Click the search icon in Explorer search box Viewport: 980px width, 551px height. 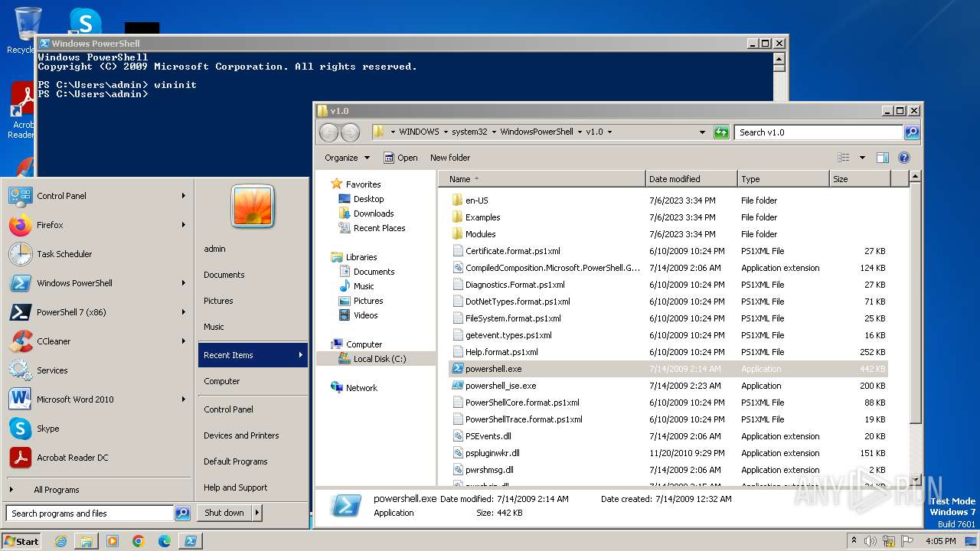coord(911,132)
